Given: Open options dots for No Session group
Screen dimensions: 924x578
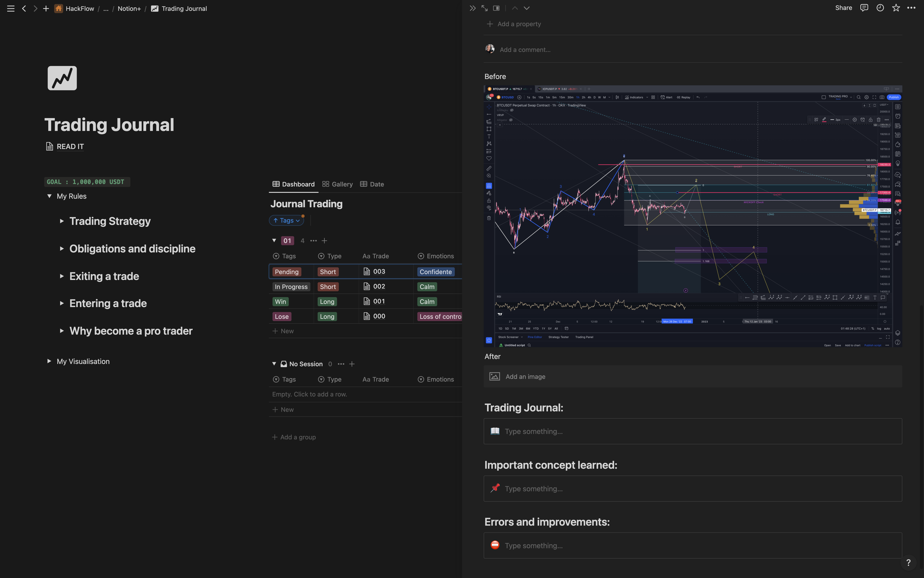Looking at the screenshot, I should point(341,364).
